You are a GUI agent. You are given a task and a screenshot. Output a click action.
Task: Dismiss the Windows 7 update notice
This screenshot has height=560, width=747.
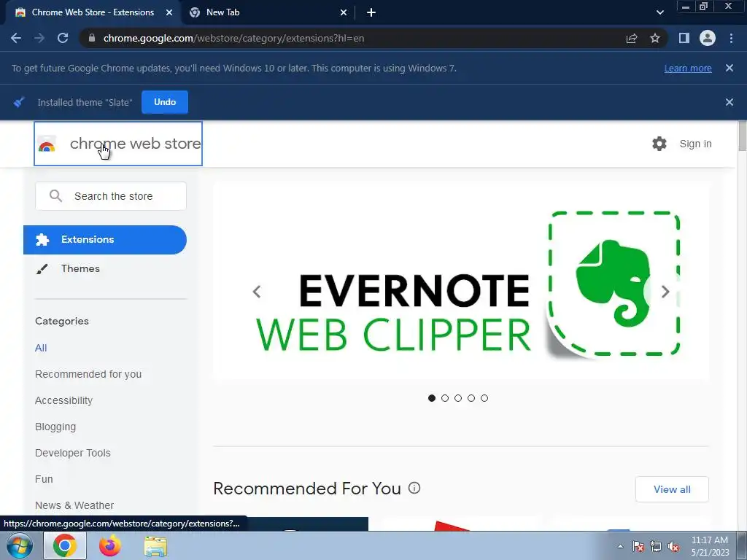tap(729, 68)
